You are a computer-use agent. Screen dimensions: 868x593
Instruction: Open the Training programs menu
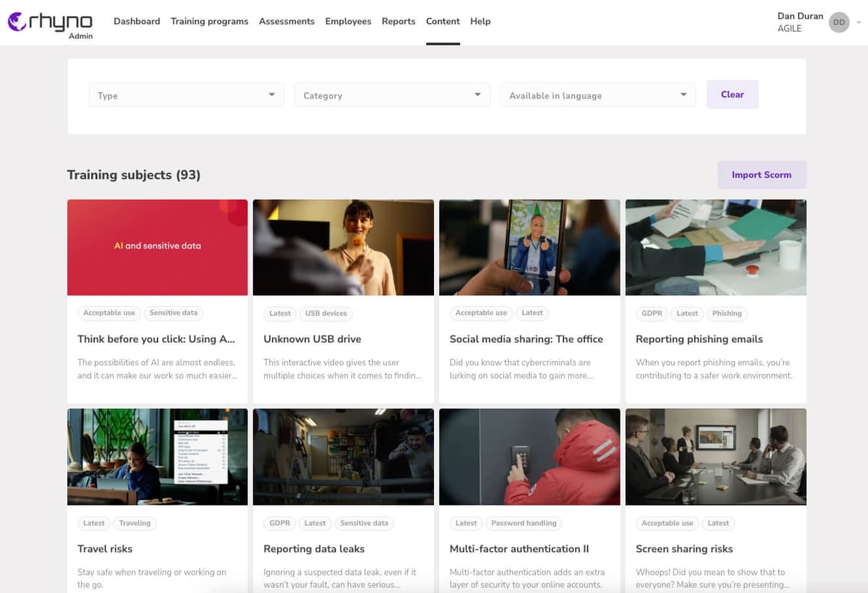209,22
